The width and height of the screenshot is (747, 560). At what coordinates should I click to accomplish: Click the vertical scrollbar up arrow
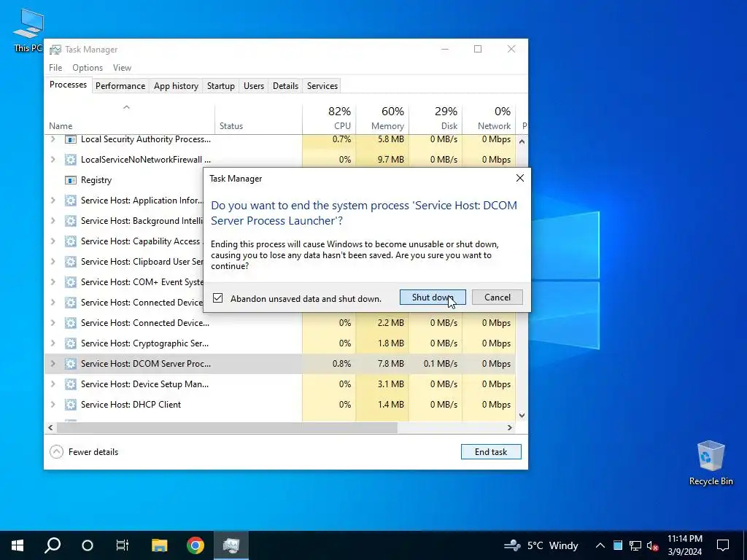[522, 141]
